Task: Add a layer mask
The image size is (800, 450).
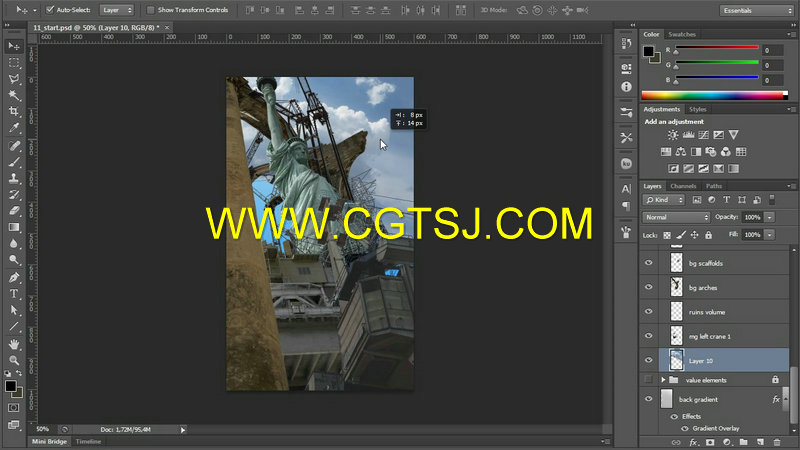Action: click(710, 442)
